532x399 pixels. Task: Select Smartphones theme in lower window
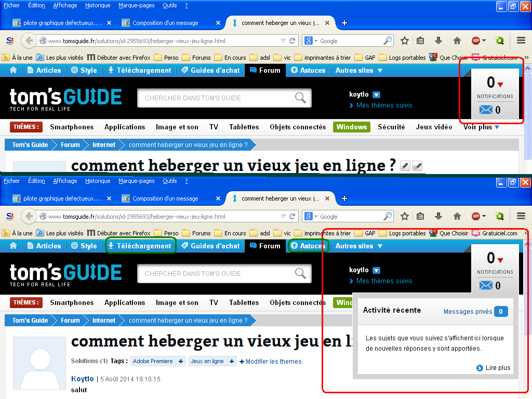coord(72,303)
